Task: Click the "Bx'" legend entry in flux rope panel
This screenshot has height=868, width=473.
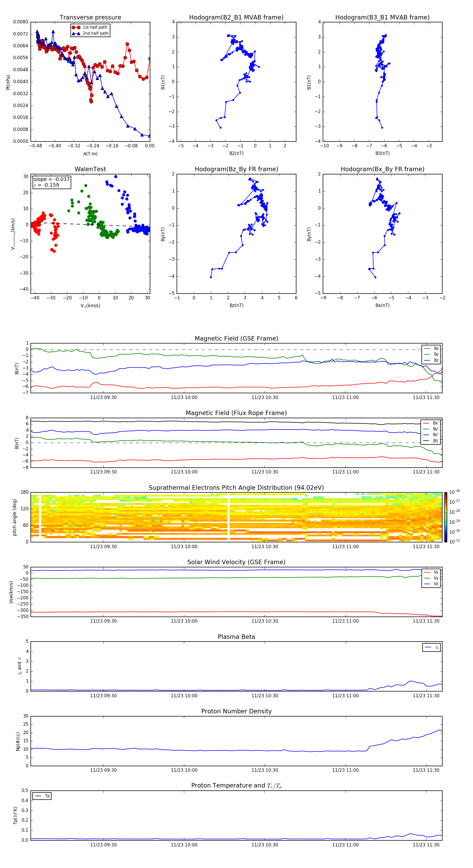Action: click(431, 423)
